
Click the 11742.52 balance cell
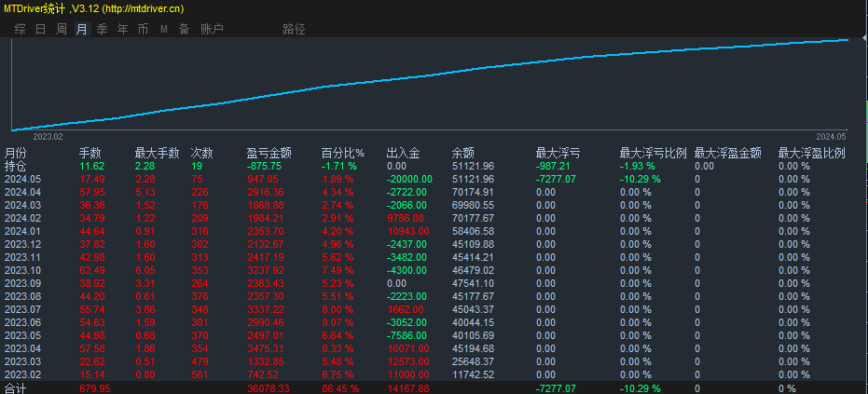pos(474,374)
